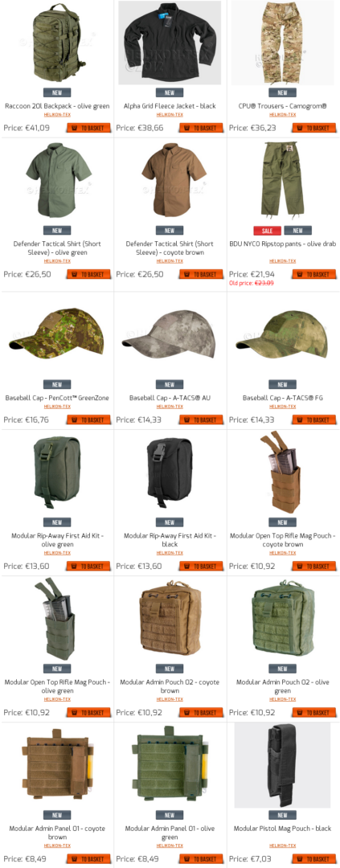This screenshot has width=340, height=868.
Task: Open Modular Admin Panel 01 coyote brown image
Action: (x=57, y=767)
